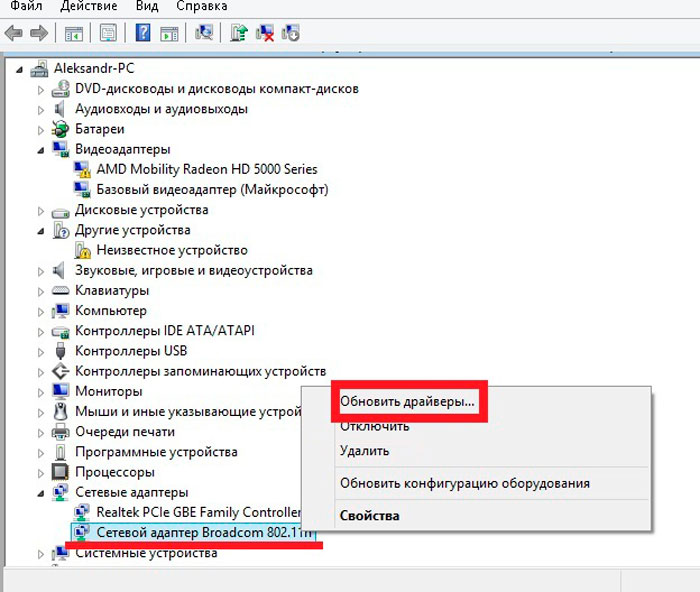Expand Контроллеры IDE ATA/ATAPI node
This screenshot has height=592, width=700.
[x=41, y=332]
